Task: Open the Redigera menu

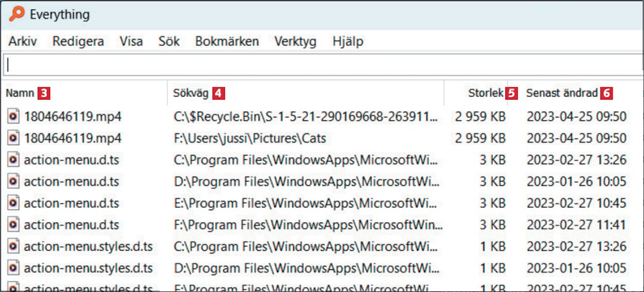Action: tap(78, 42)
